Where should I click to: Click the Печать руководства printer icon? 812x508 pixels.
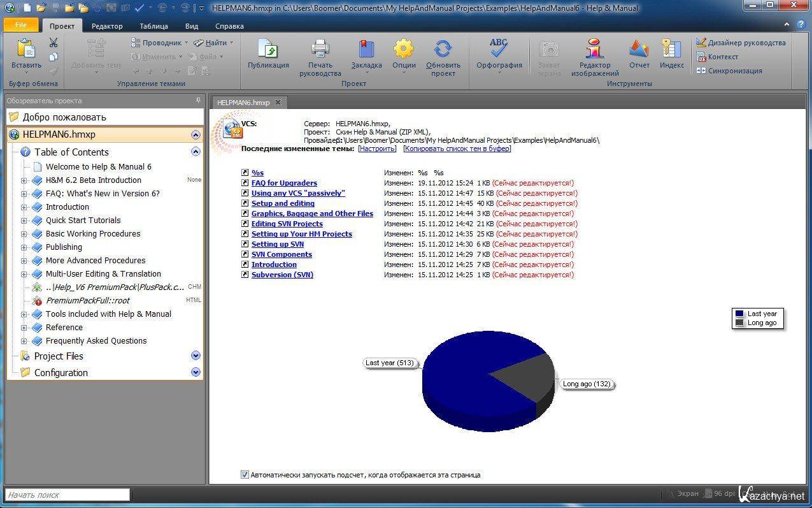[320, 50]
